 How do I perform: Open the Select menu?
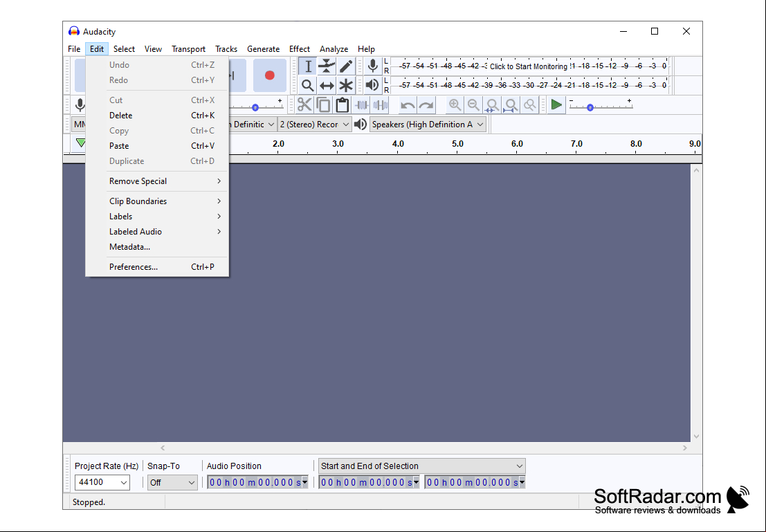[x=124, y=49]
